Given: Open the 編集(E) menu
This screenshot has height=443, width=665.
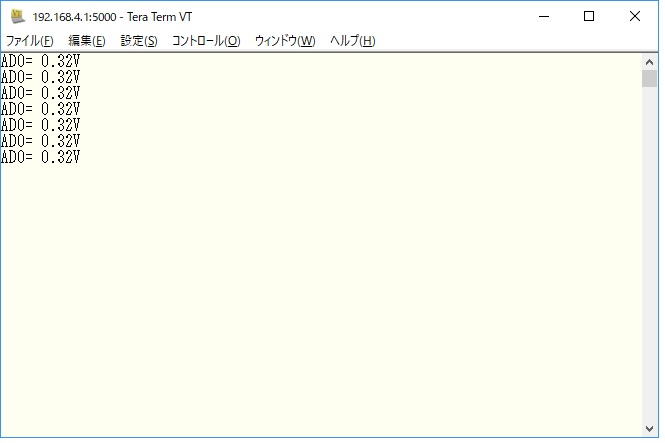Looking at the screenshot, I should tap(87, 41).
